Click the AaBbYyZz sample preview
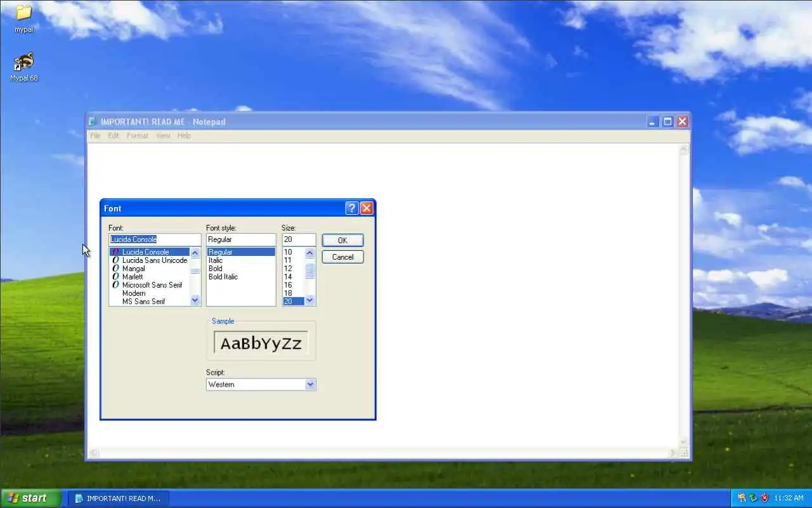 pyautogui.click(x=261, y=344)
